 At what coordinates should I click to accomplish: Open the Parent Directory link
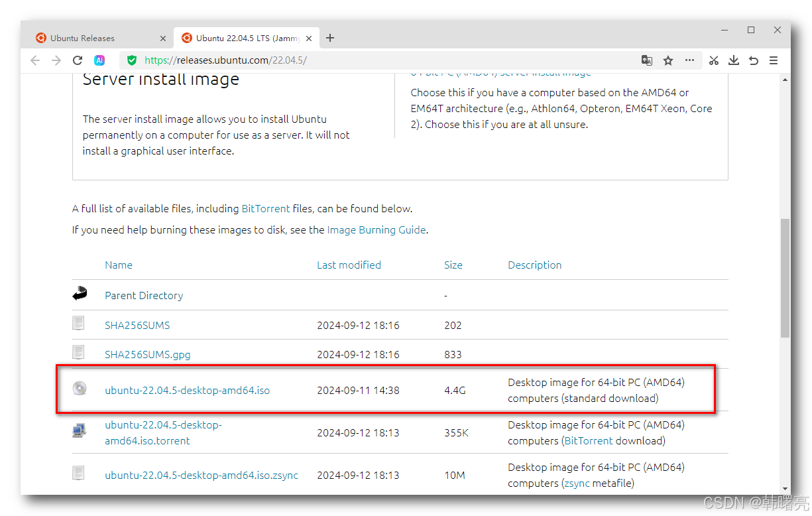click(144, 296)
